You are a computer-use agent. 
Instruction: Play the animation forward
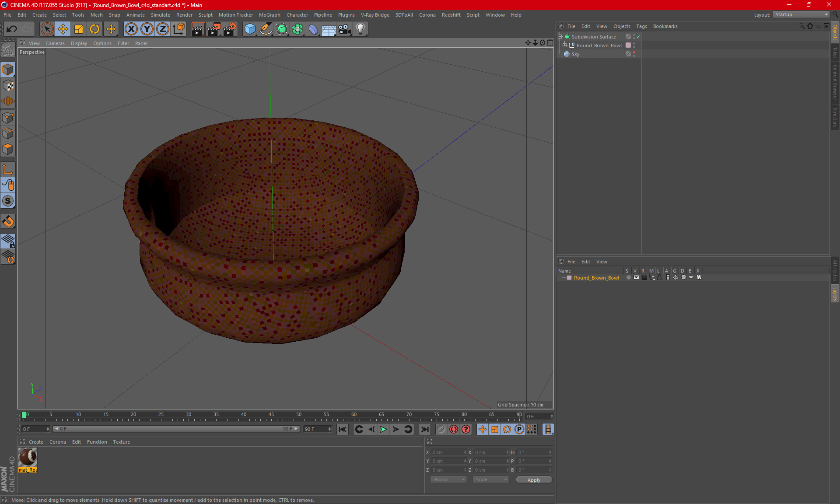(x=383, y=429)
